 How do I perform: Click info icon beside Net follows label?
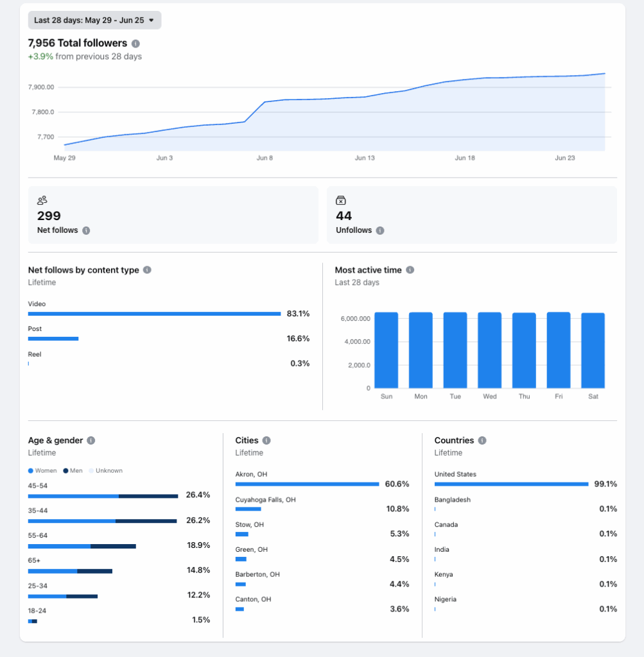[x=86, y=230]
